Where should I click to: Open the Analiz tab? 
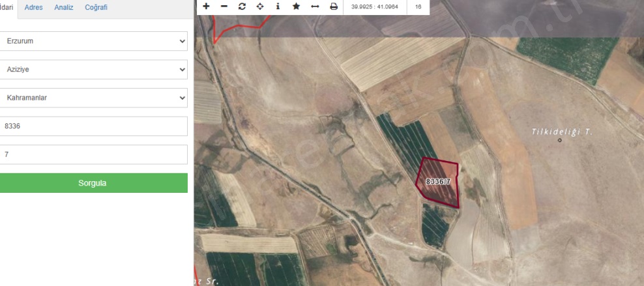64,8
